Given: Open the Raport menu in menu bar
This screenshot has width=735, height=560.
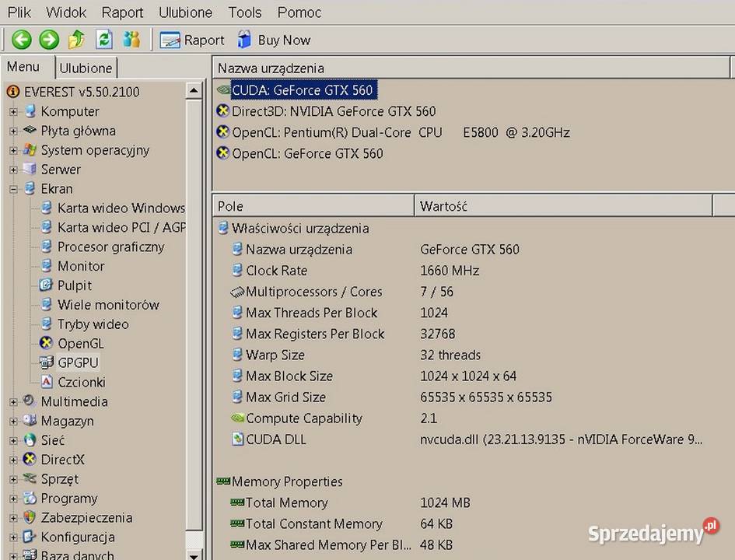Looking at the screenshot, I should 122,12.
